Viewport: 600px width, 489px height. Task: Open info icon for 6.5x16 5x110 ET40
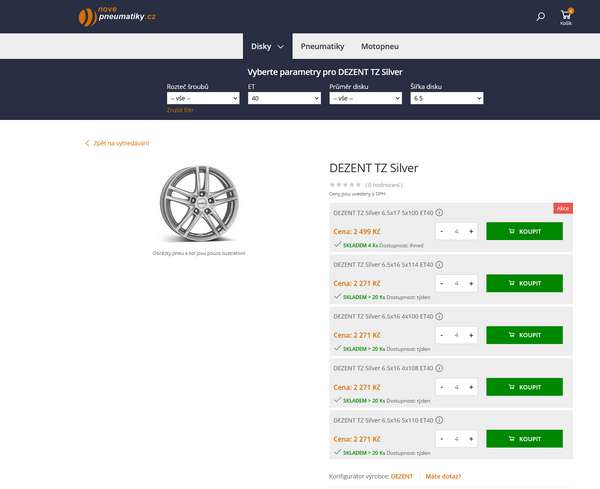click(x=439, y=420)
